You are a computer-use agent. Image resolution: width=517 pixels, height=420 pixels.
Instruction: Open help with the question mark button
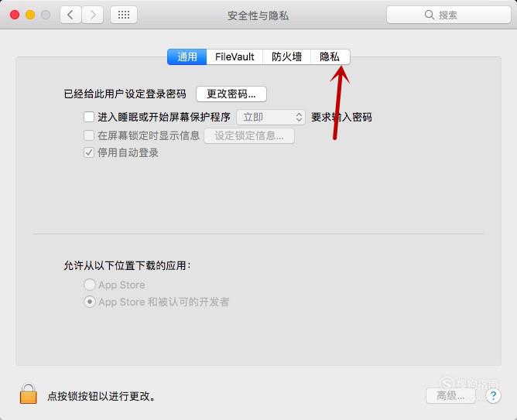pos(493,395)
